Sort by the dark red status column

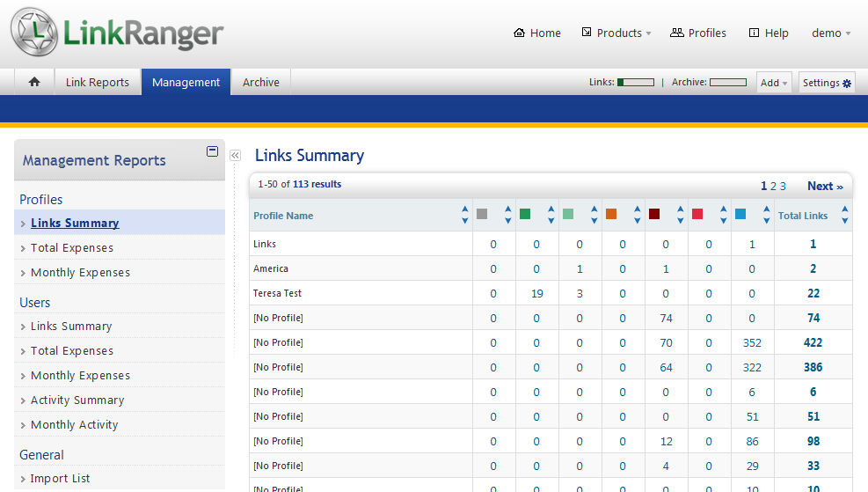click(680, 215)
